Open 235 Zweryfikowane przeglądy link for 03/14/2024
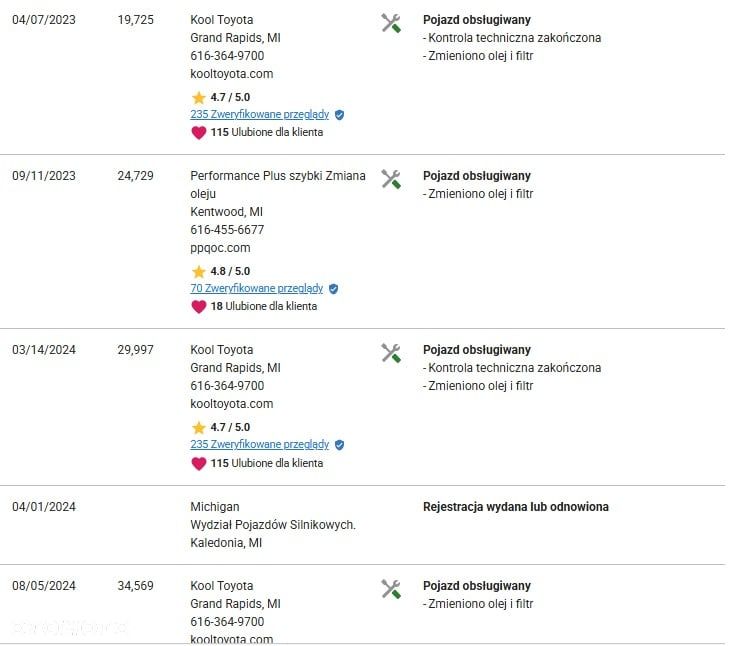Viewport: 750px width, 646px height. [x=260, y=444]
